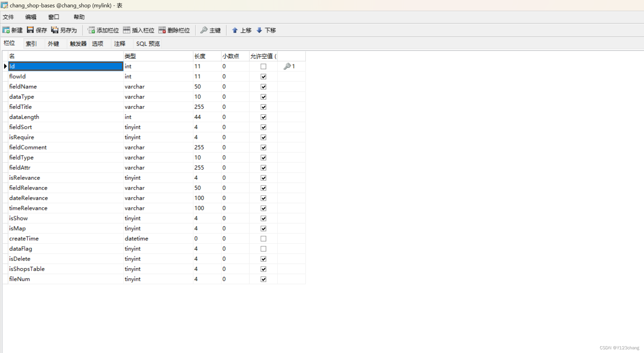Click the Insert Field (插入栏位) icon
This screenshot has height=353, width=644.
[x=126, y=30]
